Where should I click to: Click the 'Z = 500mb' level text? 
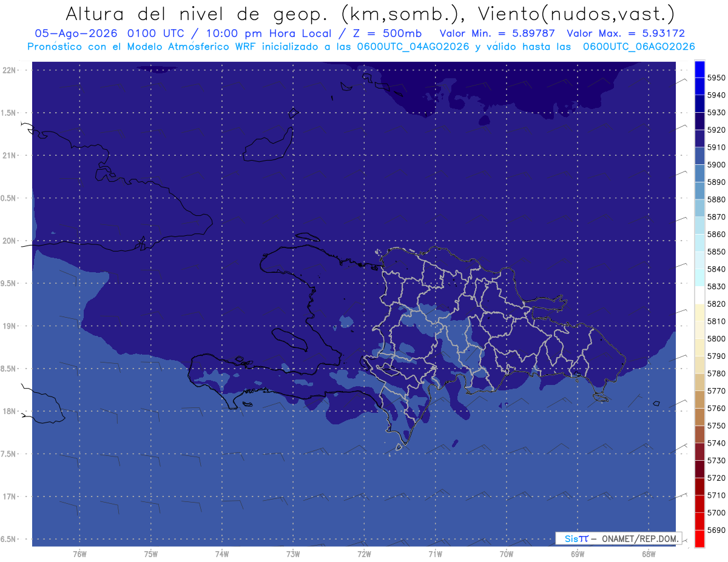pos(388,33)
